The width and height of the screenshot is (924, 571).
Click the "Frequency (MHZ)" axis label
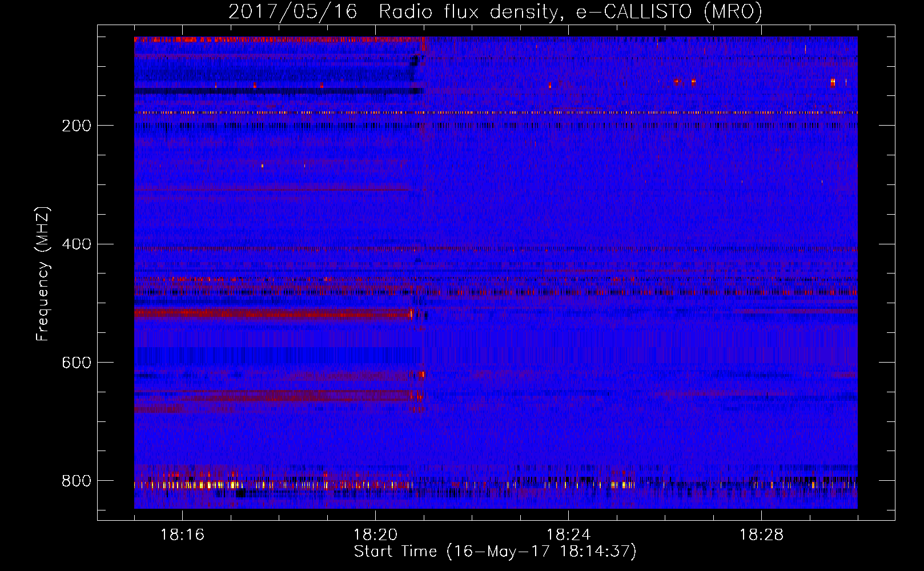(x=42, y=274)
